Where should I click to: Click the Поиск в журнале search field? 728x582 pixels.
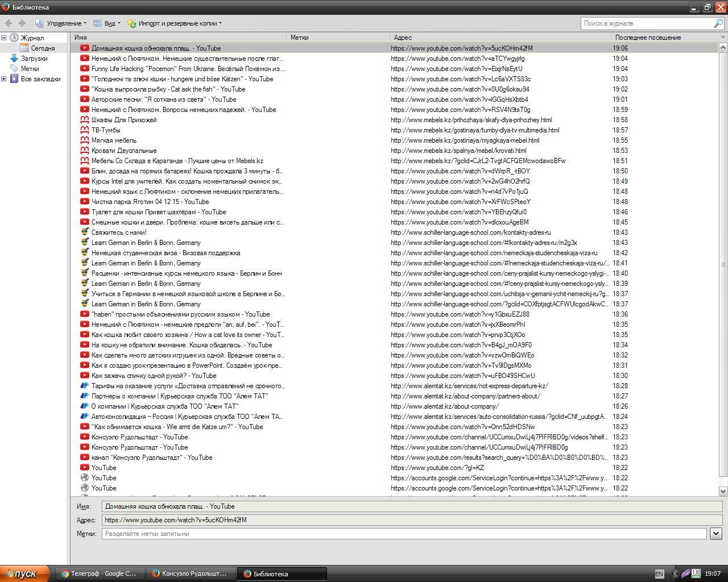pos(647,23)
